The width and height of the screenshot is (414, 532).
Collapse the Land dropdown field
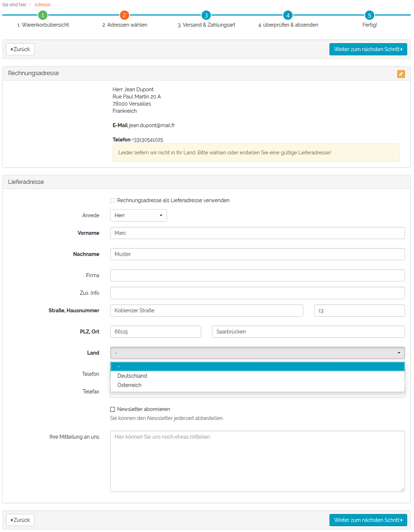257,353
